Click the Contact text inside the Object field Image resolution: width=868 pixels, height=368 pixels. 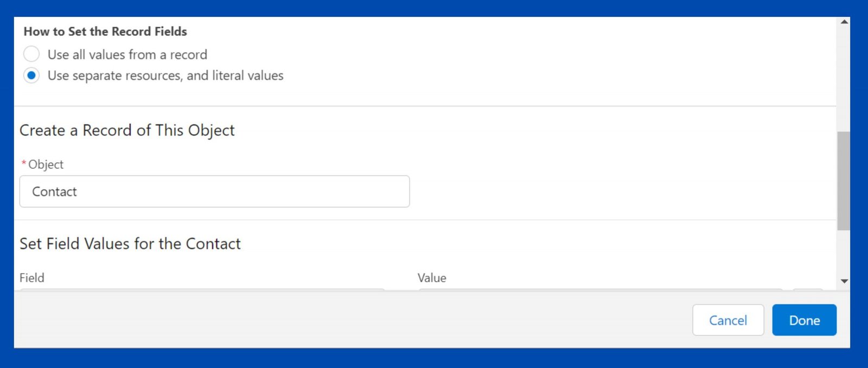(x=54, y=192)
